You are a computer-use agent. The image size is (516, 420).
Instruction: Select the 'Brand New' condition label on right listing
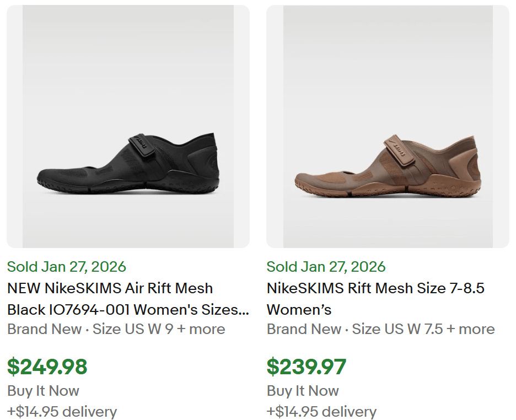click(303, 329)
